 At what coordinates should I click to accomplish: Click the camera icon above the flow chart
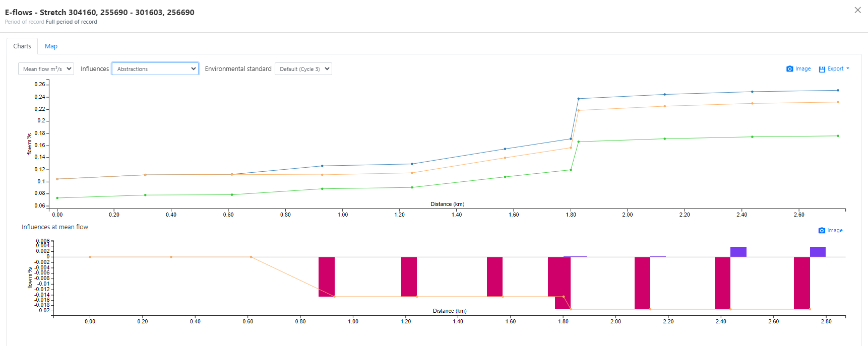(x=789, y=69)
